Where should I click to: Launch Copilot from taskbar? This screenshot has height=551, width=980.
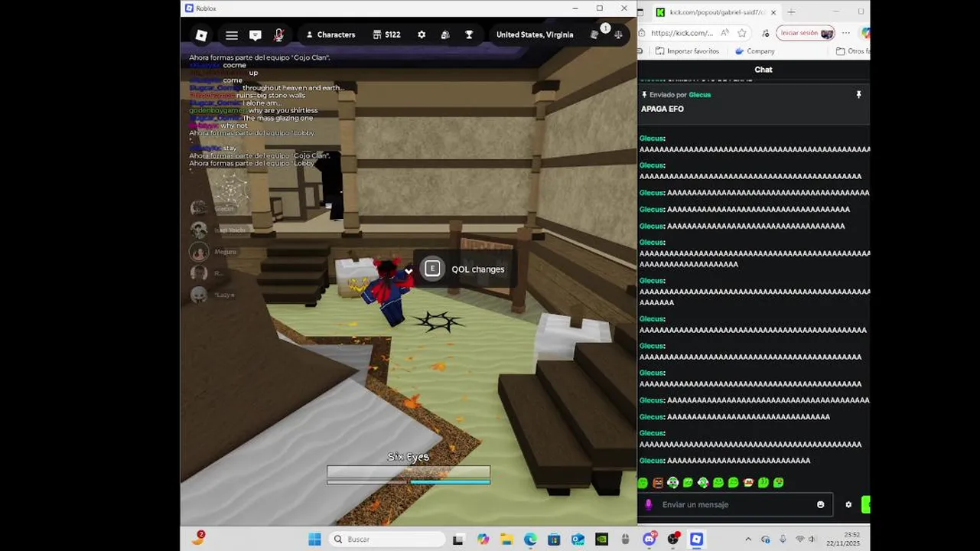click(x=483, y=540)
